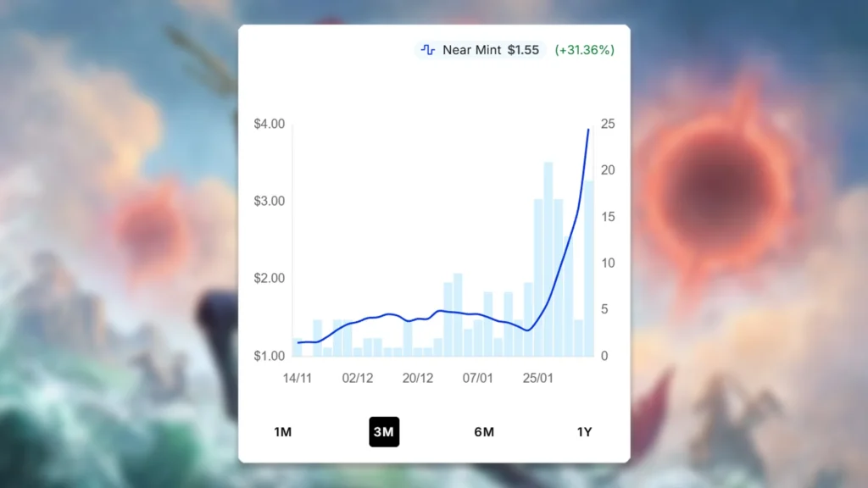The width and height of the screenshot is (868, 488).
Task: Click the green +31.36% change indicator
Action: 587,50
